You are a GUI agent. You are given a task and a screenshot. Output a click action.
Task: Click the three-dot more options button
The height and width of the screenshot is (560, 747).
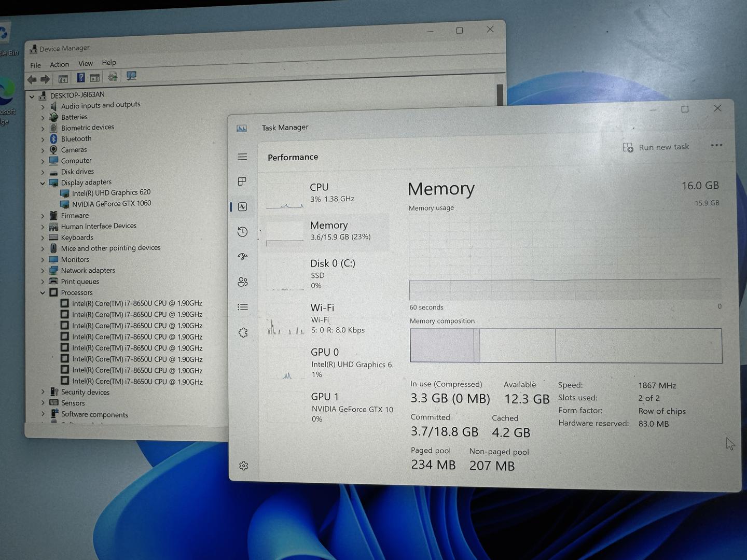716,145
